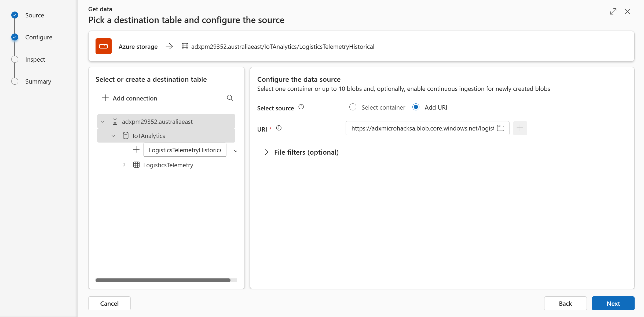The image size is (644, 317).
Task: Expand the LogisticsTelemetry table node
Action: [x=124, y=165]
